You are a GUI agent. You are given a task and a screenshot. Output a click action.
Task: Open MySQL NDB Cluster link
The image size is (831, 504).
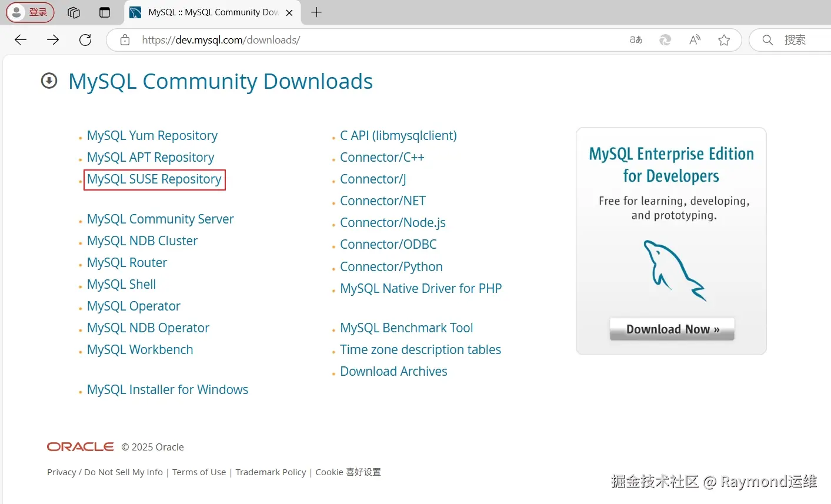142,241
